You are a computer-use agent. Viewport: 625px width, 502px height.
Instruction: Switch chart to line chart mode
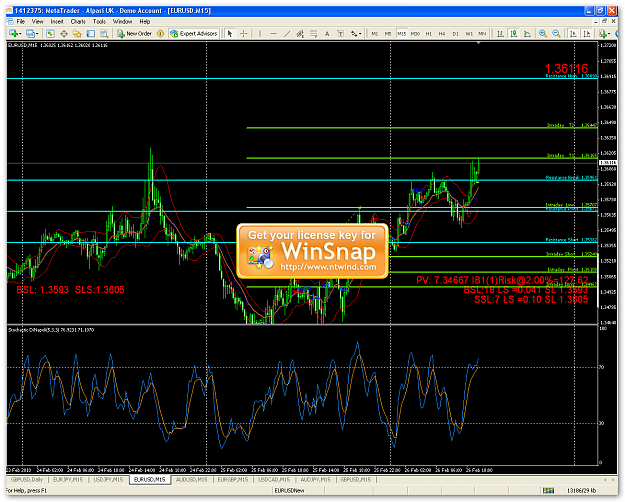(527, 34)
